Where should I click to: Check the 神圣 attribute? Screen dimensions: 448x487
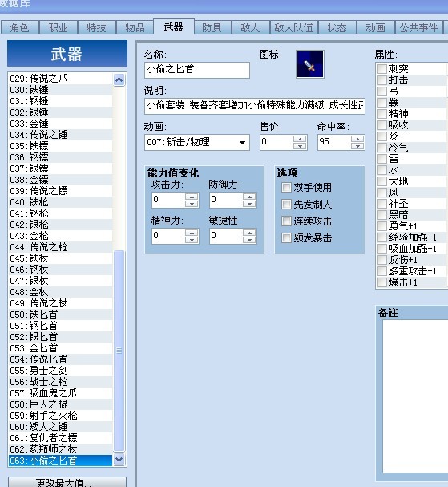382,204
